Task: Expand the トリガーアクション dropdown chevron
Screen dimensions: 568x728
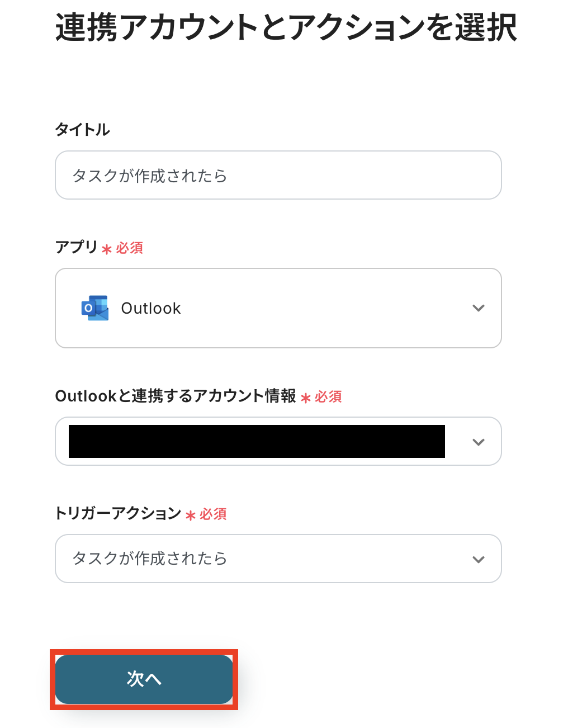Action: click(478, 559)
